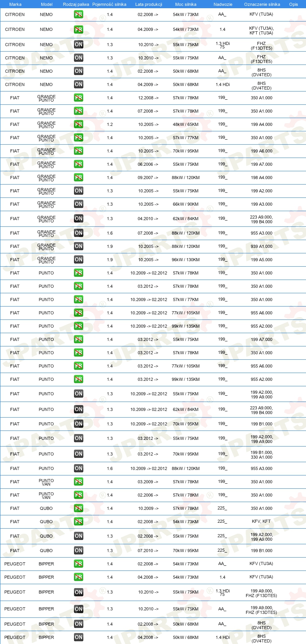The image size is (306, 644).
Task: Click the PB icon for Grande Punto 198 A4.000 engine
Action: (79, 178)
